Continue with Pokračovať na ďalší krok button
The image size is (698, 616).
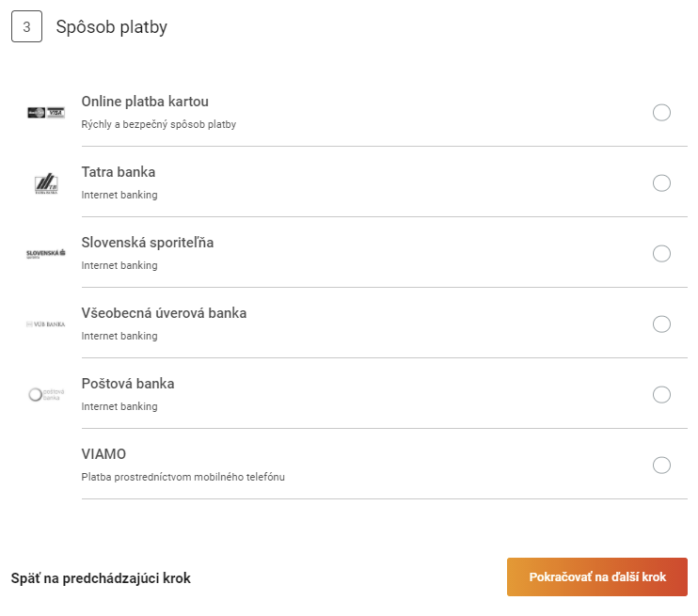click(597, 577)
